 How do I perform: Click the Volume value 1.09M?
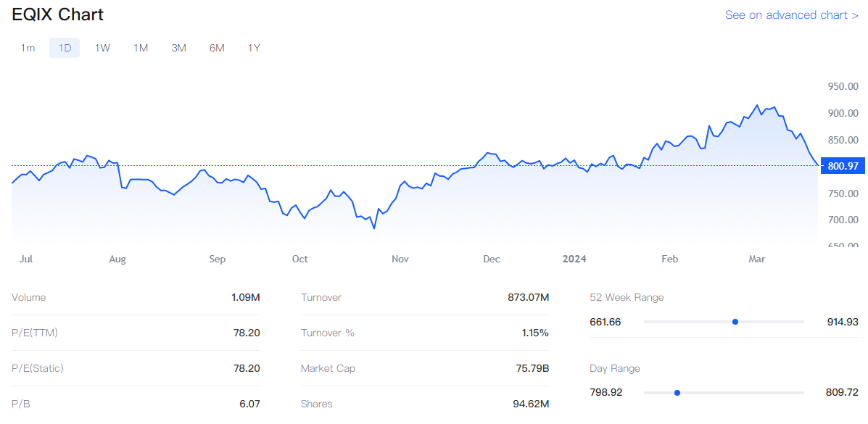(245, 297)
